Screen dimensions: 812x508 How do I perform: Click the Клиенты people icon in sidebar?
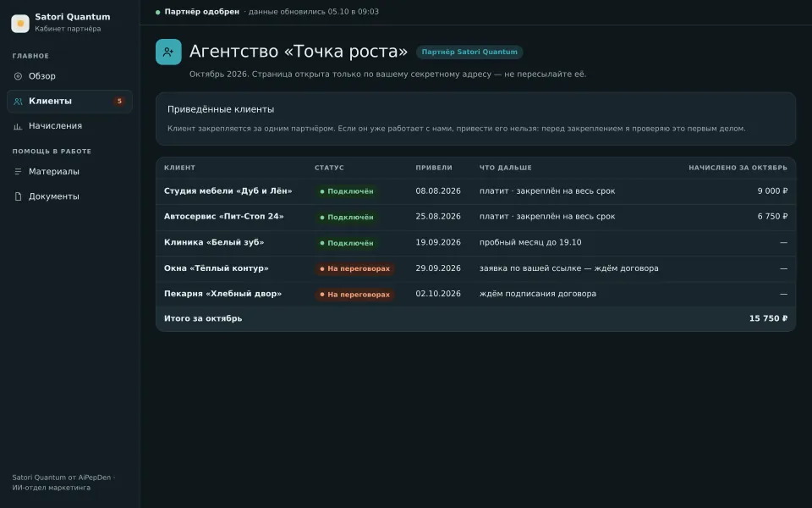click(x=18, y=102)
